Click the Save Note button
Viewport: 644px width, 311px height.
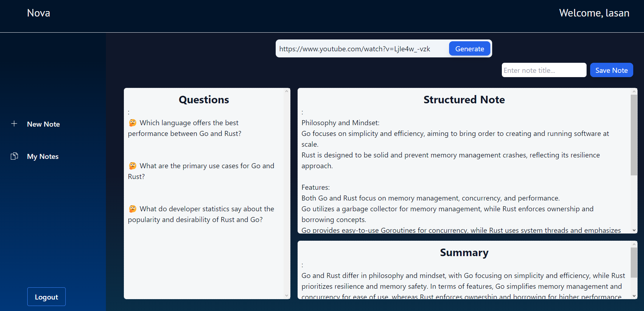coord(611,70)
